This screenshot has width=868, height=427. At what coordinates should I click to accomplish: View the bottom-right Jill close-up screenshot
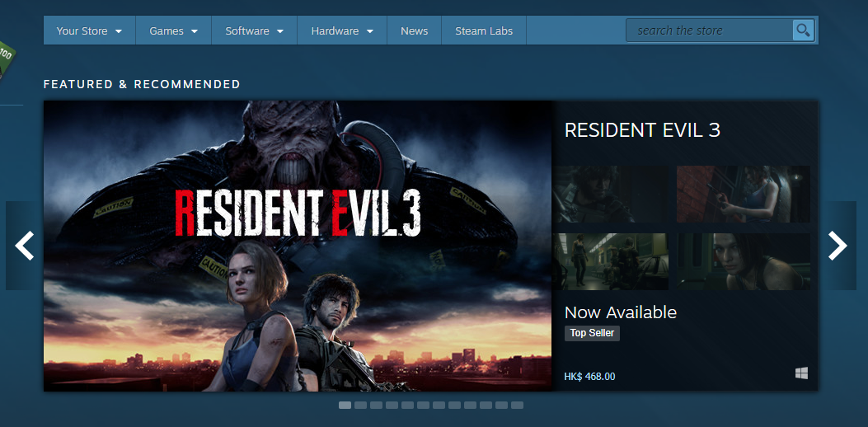click(744, 261)
